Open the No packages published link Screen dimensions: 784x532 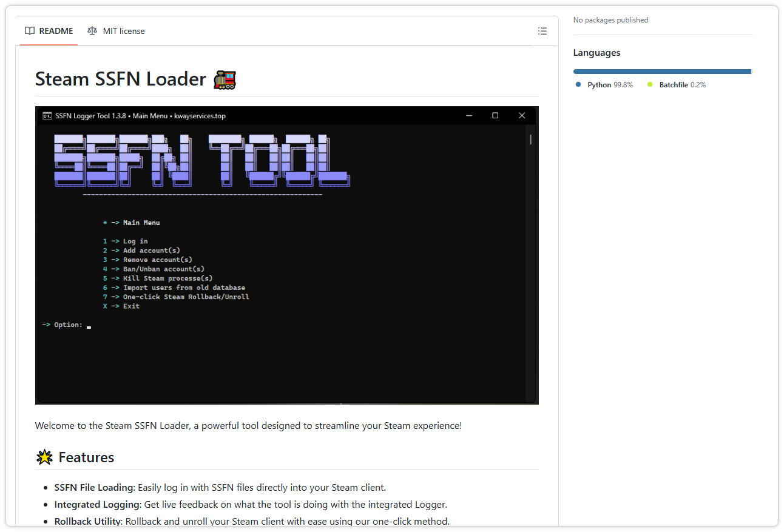coord(610,19)
